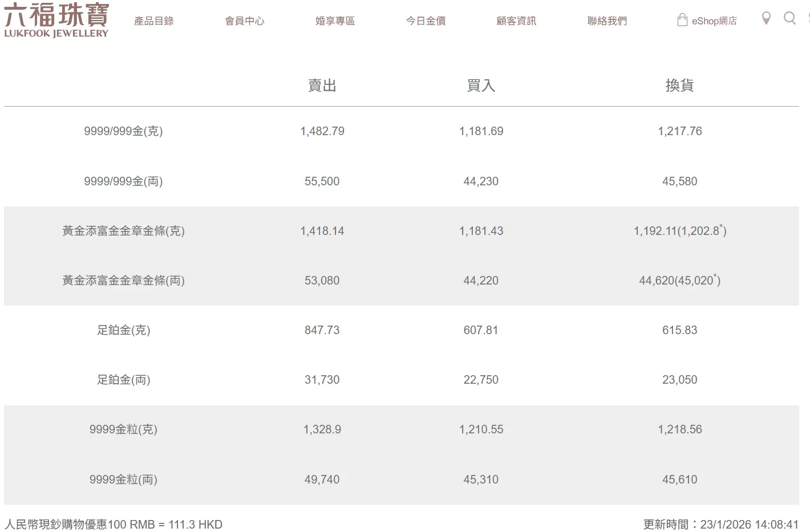
Task: Open the 顧客資訊 menu
Action: coord(516,21)
